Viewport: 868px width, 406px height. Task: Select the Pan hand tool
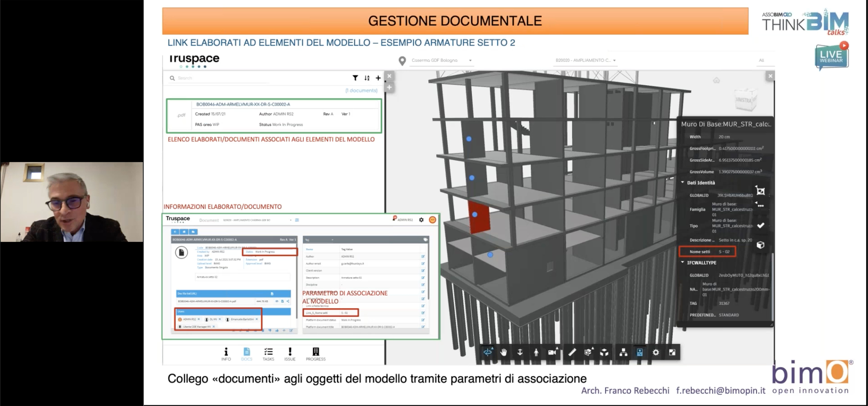504,352
